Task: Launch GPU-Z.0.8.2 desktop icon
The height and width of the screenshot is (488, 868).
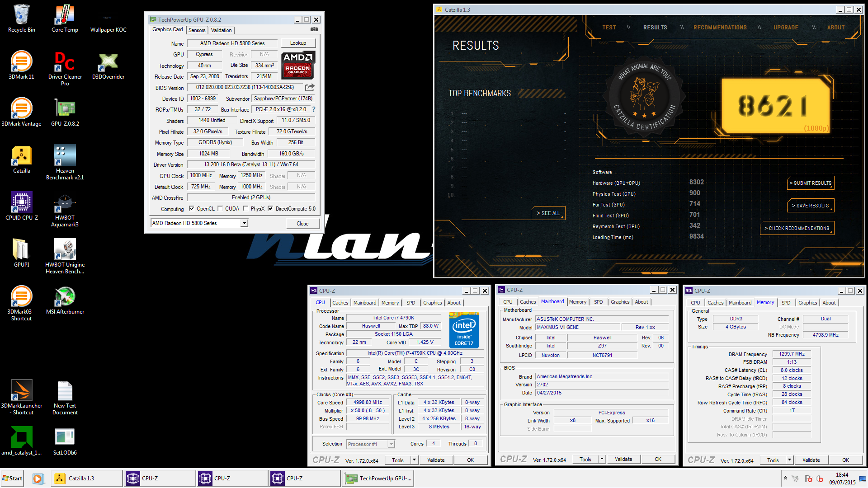Action: tap(65, 112)
